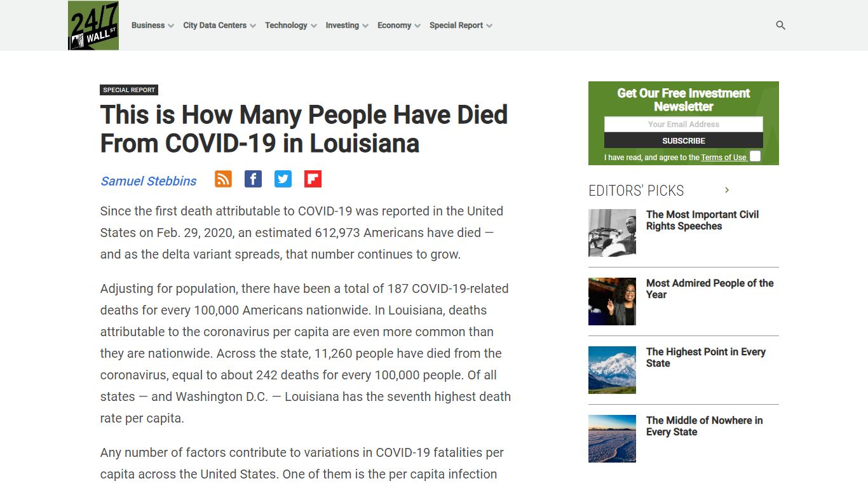Open the City Data Centers menu item
This screenshot has width=868, height=488.
(215, 25)
